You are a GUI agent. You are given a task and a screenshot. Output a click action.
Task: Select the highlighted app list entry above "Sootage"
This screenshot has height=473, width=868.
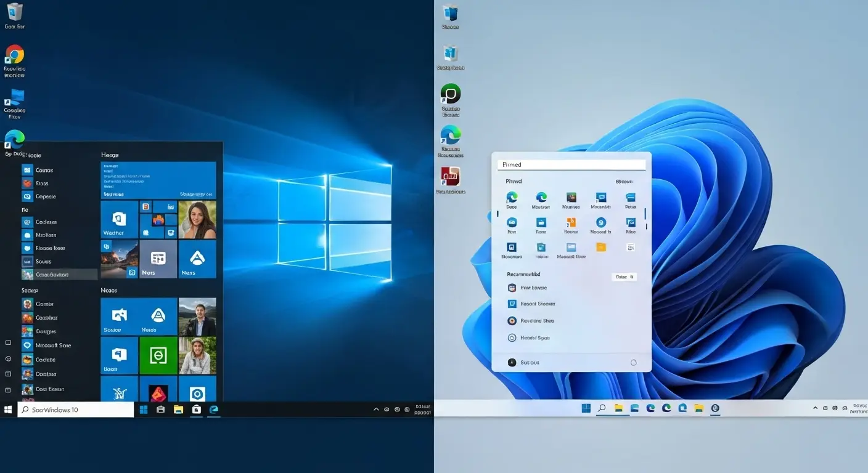(x=59, y=275)
